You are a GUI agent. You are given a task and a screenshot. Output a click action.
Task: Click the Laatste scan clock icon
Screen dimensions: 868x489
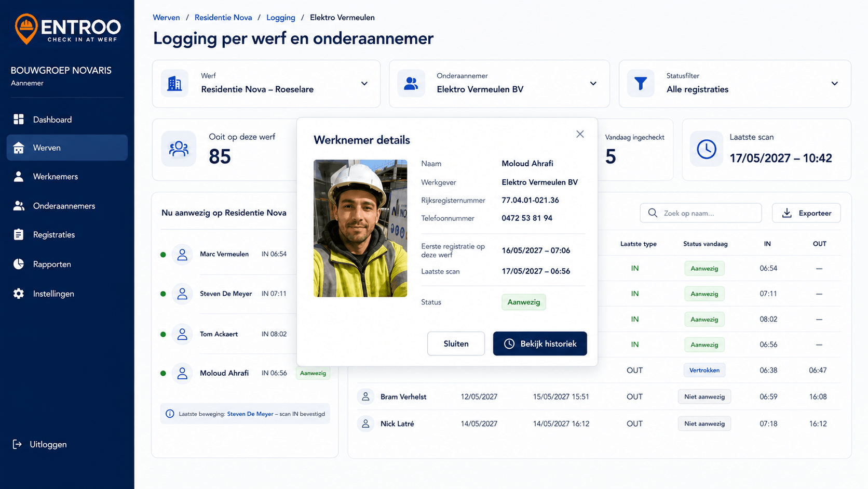[706, 149]
